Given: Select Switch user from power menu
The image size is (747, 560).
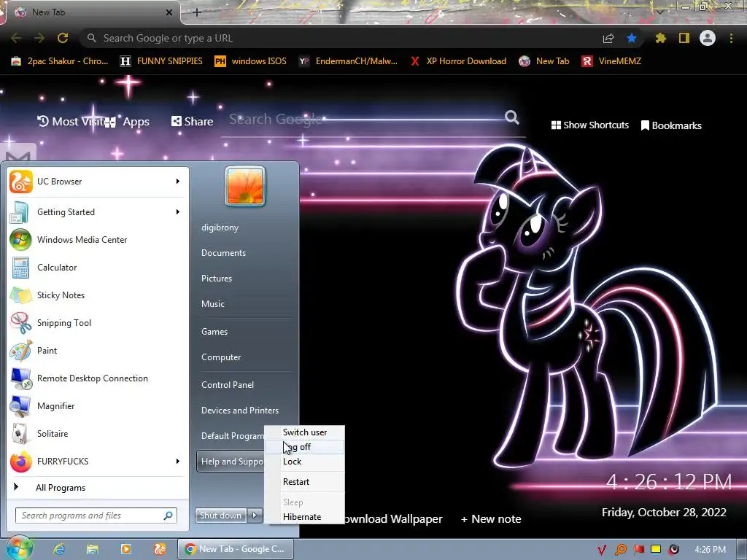Looking at the screenshot, I should click(305, 432).
